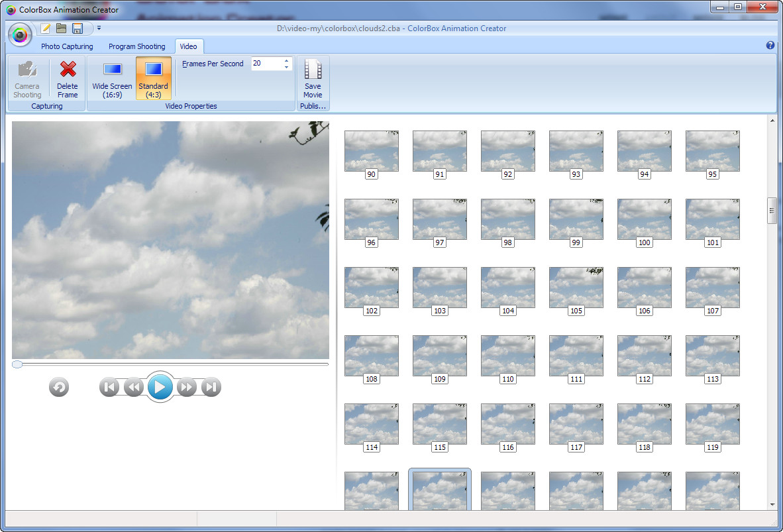Screen dimensions: 783x532
Task: Open a project with the folder icon
Action: (62, 28)
